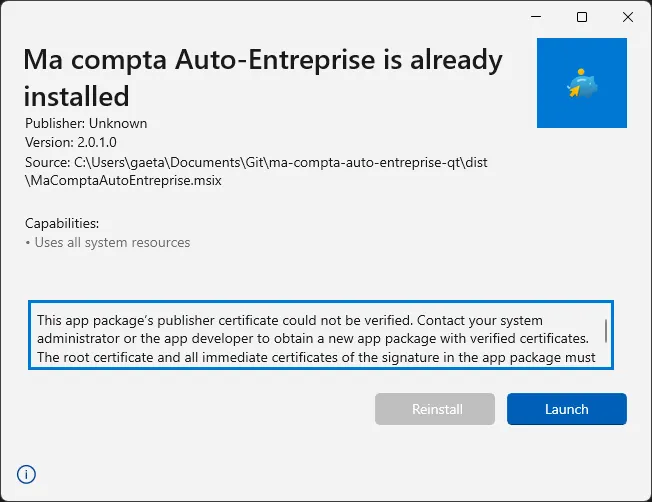Click the empty title bar area
Viewport: 652px width, 502px height.
pyautogui.click(x=250, y=17)
